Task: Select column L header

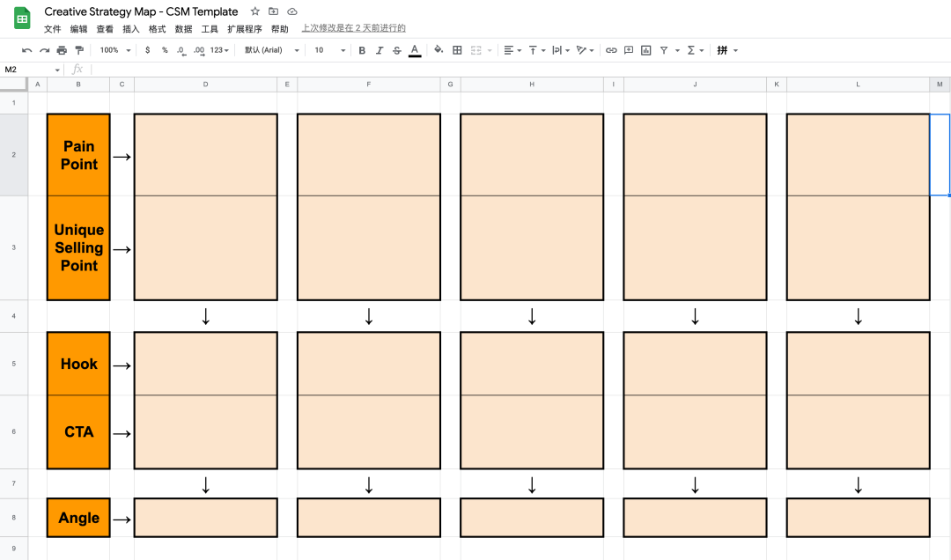Action: point(859,85)
